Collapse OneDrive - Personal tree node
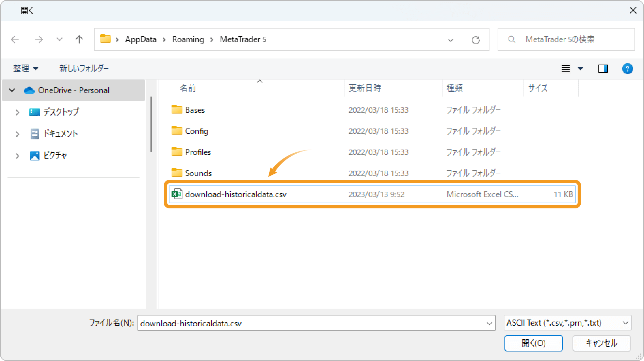Viewport: 644px width, 361px height. click(12, 90)
